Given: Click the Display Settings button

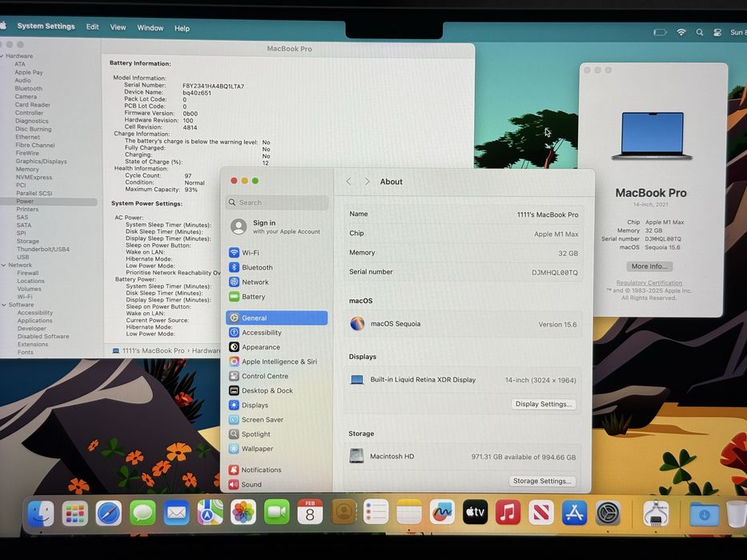Looking at the screenshot, I should pyautogui.click(x=544, y=404).
